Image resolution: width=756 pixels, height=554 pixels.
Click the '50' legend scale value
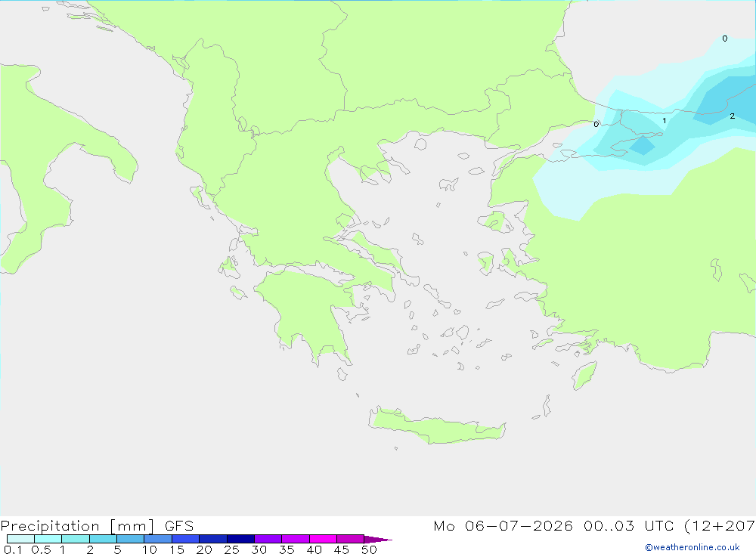[369, 549]
